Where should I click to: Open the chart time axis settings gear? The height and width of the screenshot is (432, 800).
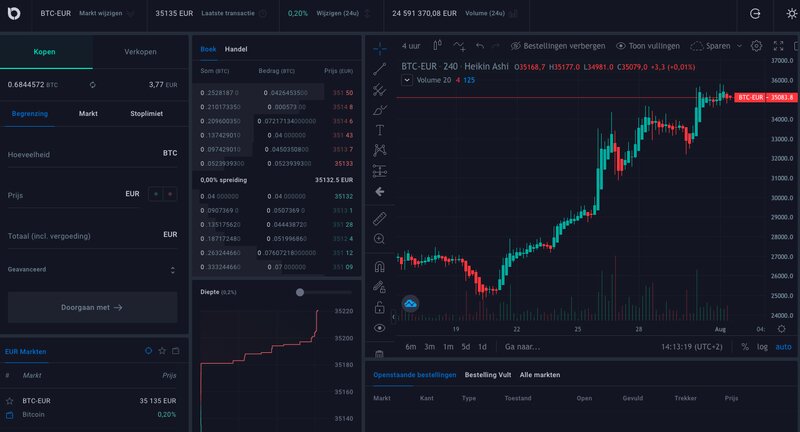coord(781,329)
